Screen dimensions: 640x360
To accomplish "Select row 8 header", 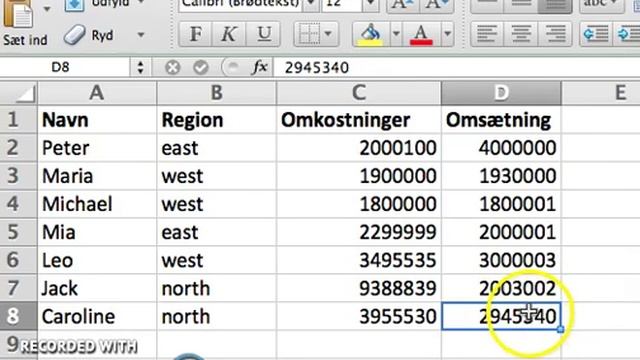I will pyautogui.click(x=19, y=316).
